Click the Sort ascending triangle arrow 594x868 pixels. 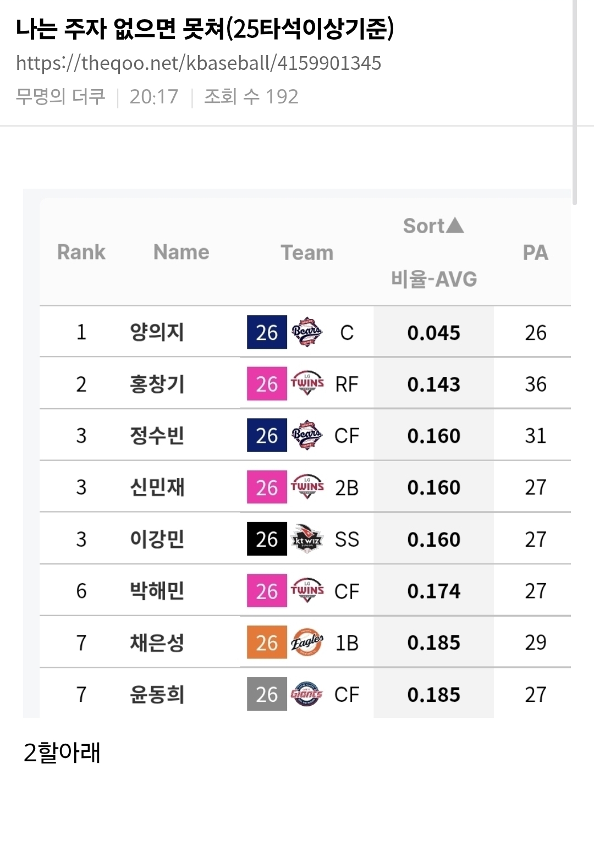pos(455,226)
